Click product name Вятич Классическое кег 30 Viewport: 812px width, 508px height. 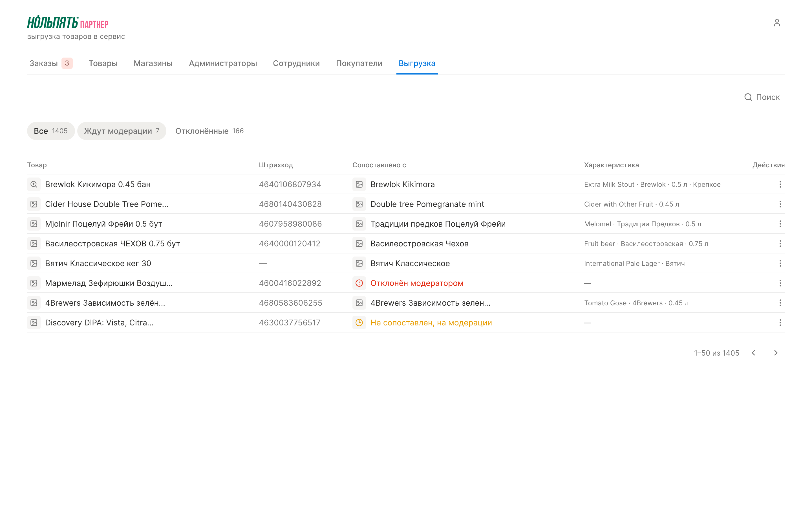coord(98,263)
